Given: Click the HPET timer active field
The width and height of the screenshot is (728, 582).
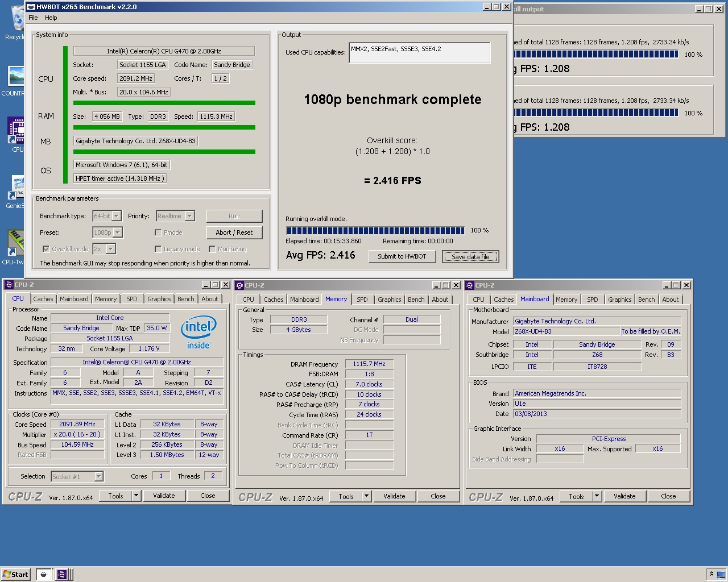Looking at the screenshot, I should pos(120,178).
